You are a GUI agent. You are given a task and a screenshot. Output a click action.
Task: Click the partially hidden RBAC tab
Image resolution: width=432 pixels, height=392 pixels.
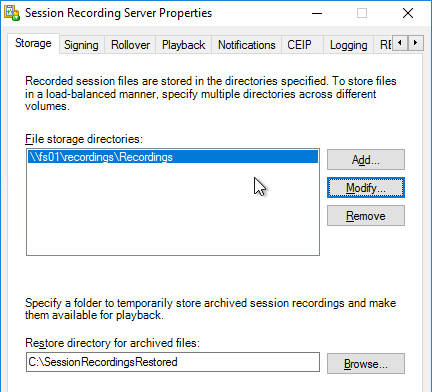[x=385, y=45]
